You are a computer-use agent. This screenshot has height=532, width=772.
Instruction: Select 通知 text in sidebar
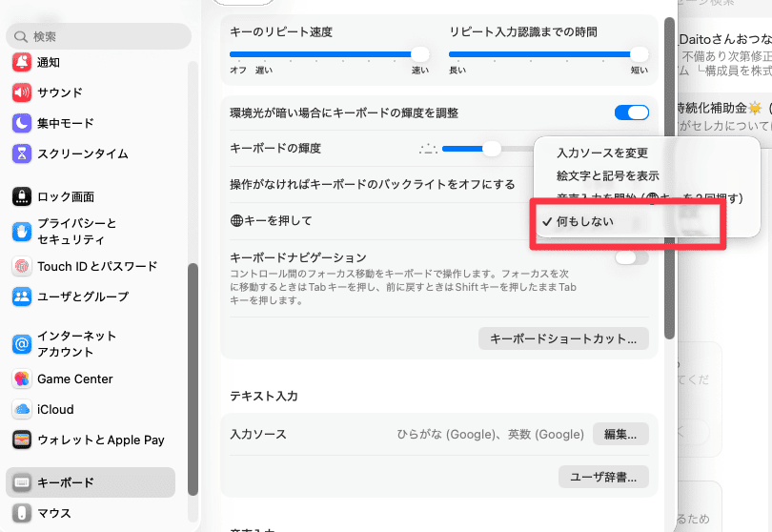point(49,63)
